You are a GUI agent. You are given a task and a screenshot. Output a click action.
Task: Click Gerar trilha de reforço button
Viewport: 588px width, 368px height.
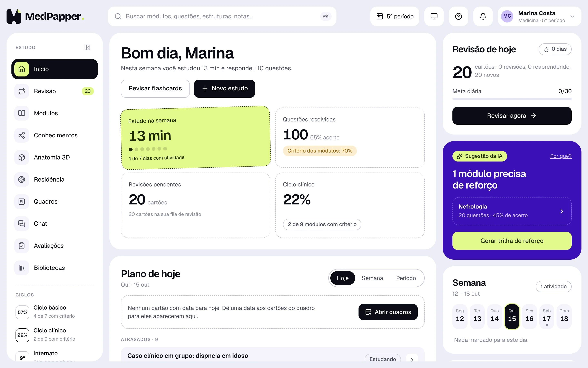click(512, 241)
